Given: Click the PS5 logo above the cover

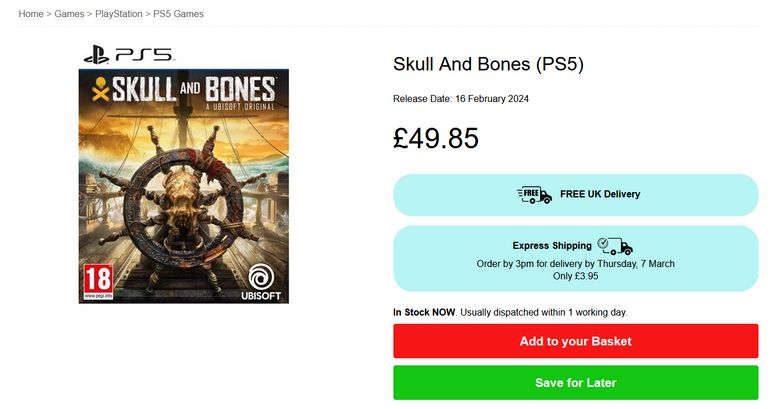Looking at the screenshot, I should tap(128, 56).
